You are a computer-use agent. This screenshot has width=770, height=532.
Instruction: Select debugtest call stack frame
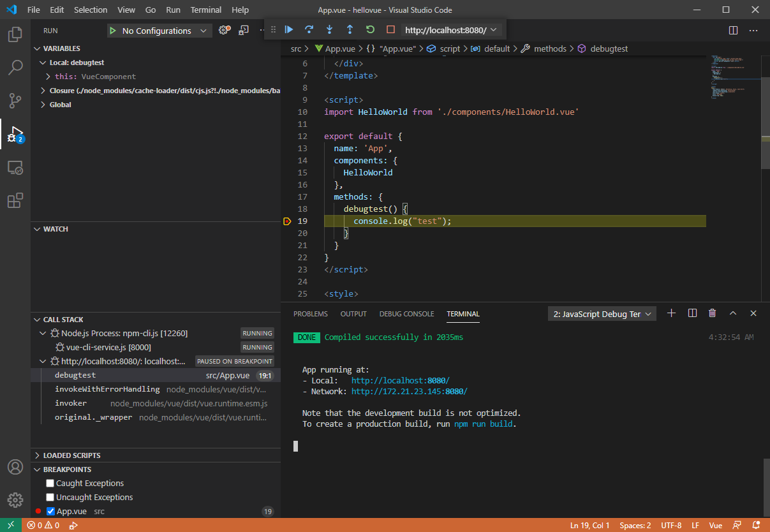pos(156,376)
